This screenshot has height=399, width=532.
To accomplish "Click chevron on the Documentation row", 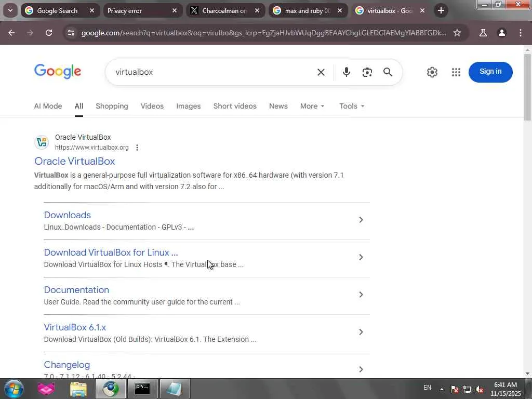I will pos(361,295).
